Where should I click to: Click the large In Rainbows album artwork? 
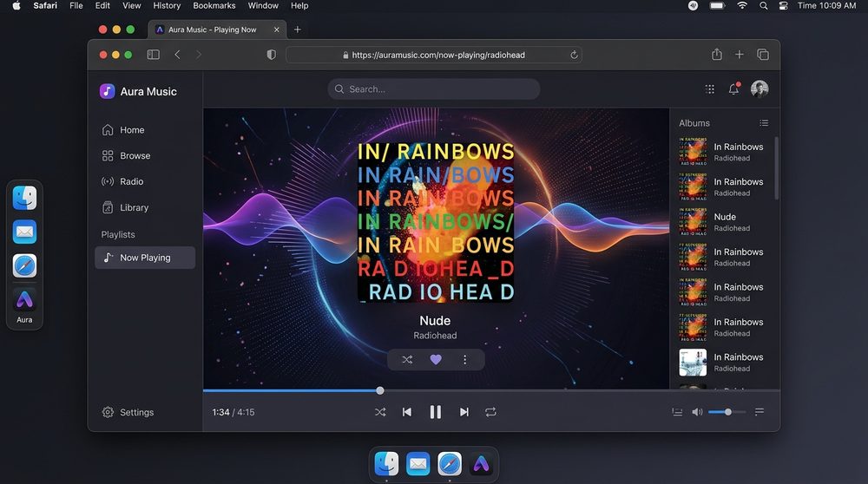(x=436, y=221)
